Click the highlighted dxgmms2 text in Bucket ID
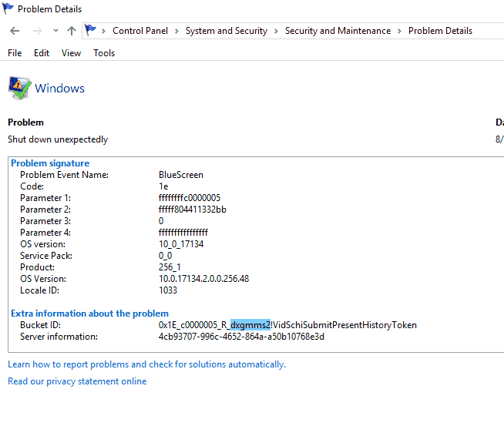This screenshot has height=436, width=504. coord(250,325)
